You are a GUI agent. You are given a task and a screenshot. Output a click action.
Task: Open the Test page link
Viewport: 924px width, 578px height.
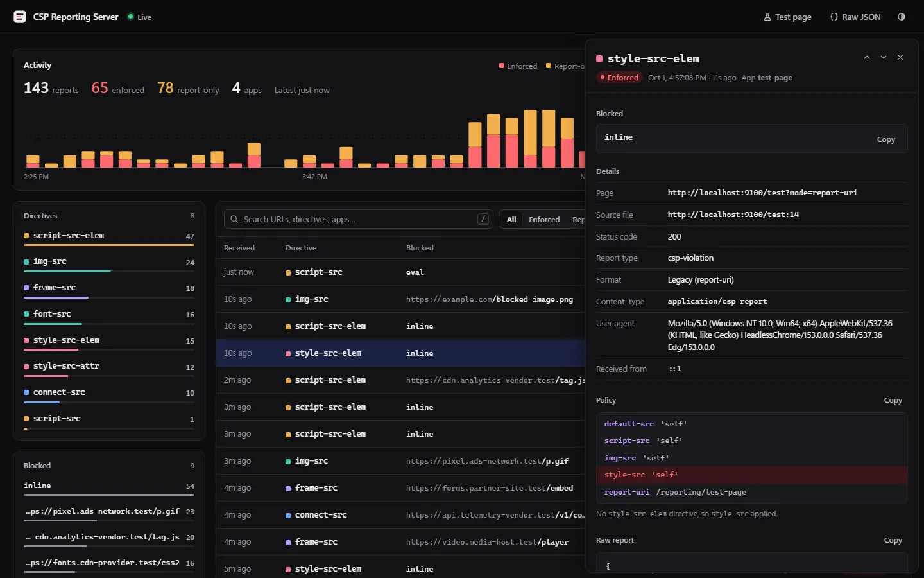(x=787, y=17)
